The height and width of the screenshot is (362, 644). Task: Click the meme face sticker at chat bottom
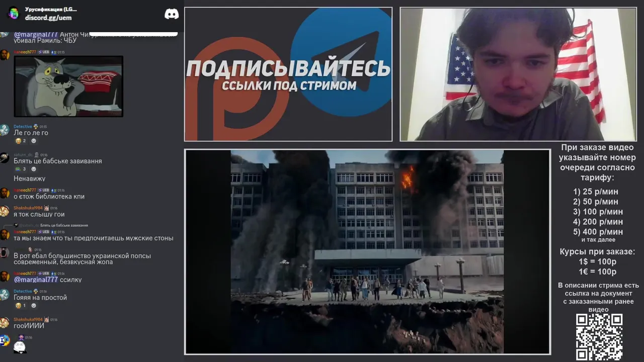click(20, 347)
